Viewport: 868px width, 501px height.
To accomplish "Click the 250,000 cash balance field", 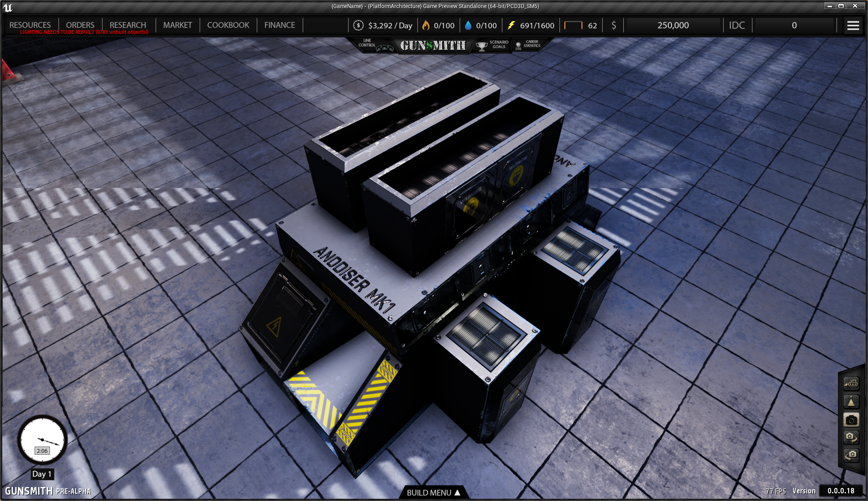I will pyautogui.click(x=673, y=25).
